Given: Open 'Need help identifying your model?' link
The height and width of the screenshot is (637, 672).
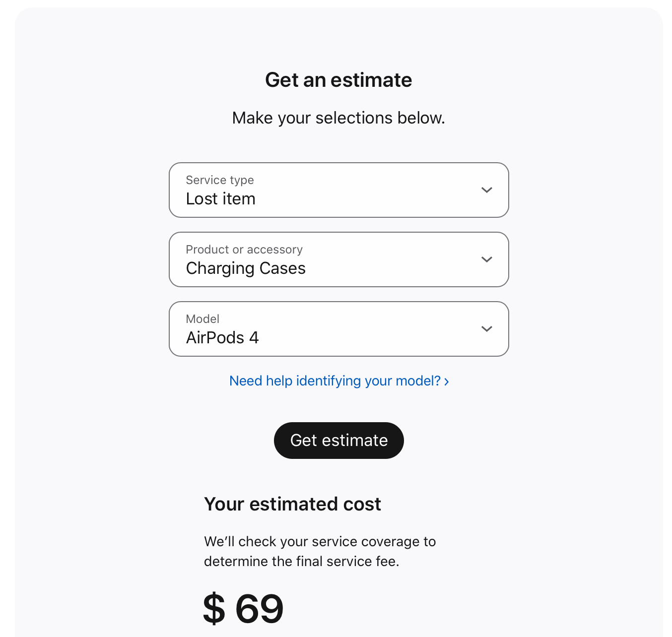Looking at the screenshot, I should click(335, 381).
